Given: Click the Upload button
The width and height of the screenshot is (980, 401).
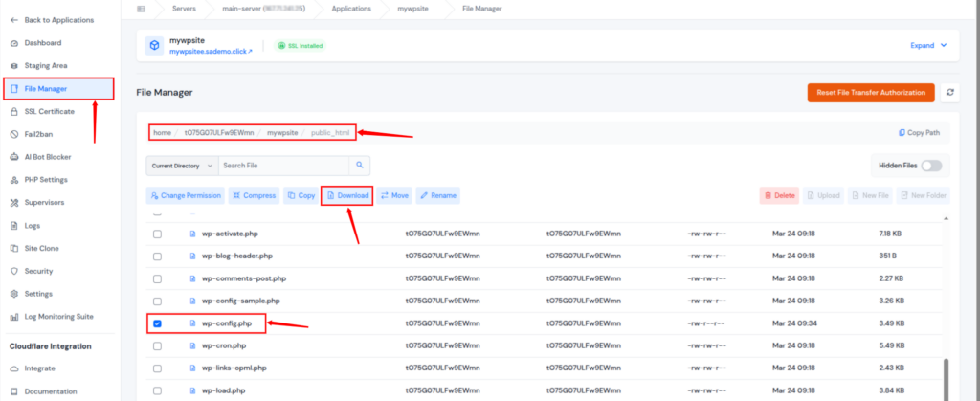Looking at the screenshot, I should pyautogui.click(x=823, y=195).
